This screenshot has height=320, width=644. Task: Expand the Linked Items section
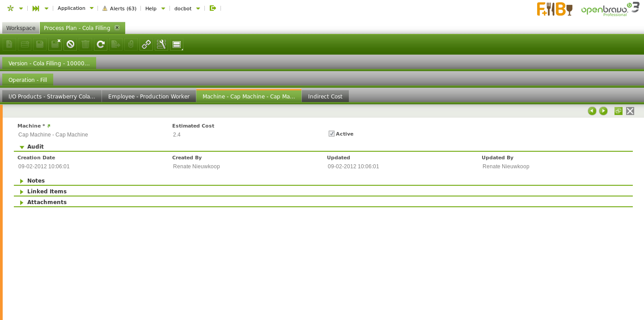(x=22, y=192)
